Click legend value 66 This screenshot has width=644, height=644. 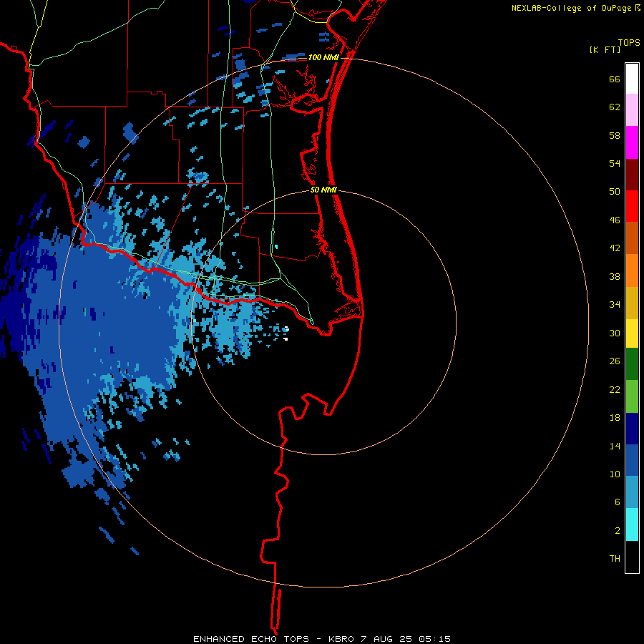(x=615, y=79)
